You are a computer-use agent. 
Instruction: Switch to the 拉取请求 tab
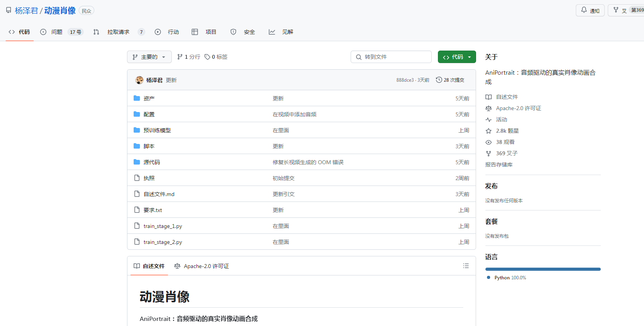point(118,32)
